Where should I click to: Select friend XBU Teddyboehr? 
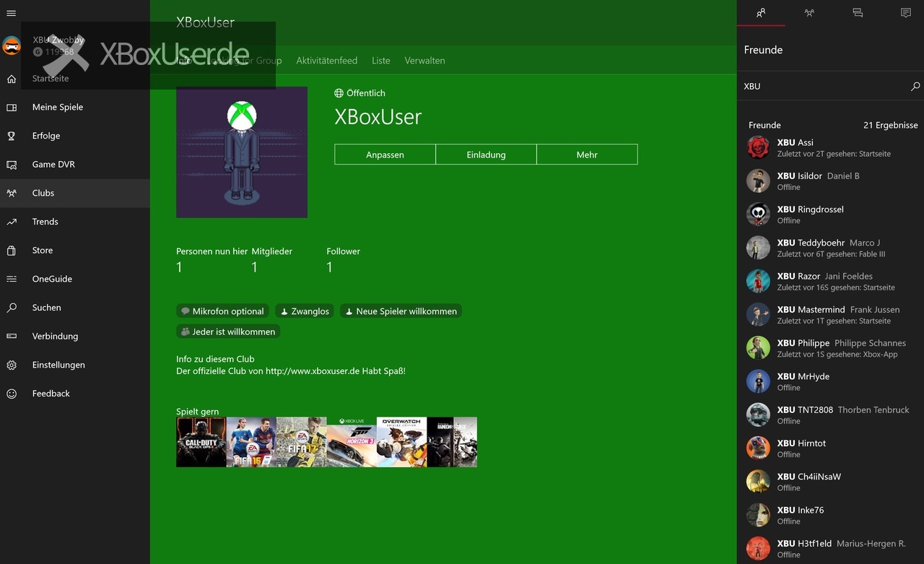(830, 248)
